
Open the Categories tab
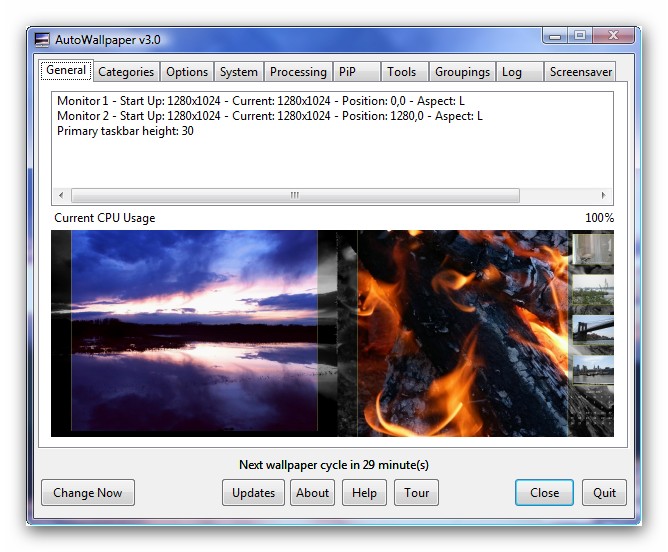[x=126, y=72]
